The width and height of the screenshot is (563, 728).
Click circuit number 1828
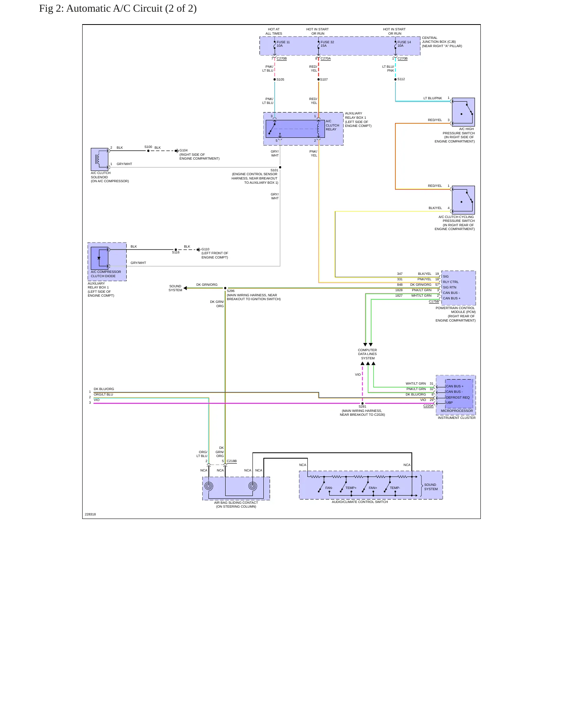coord(399,290)
